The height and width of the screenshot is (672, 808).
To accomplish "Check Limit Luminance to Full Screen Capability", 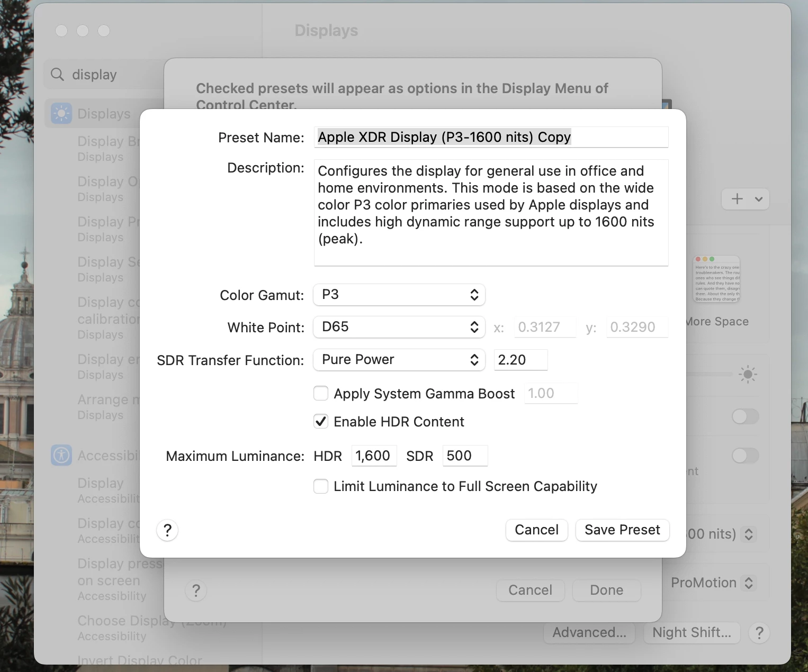I will click(321, 486).
